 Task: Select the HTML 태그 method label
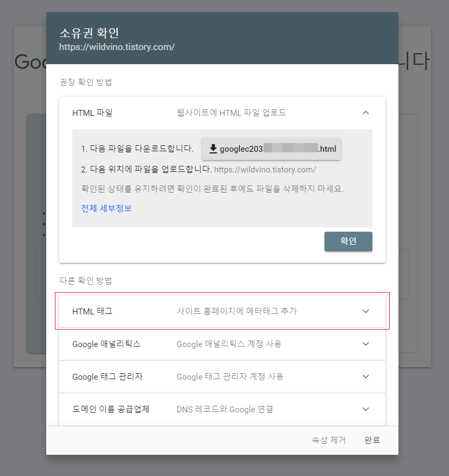tap(92, 312)
